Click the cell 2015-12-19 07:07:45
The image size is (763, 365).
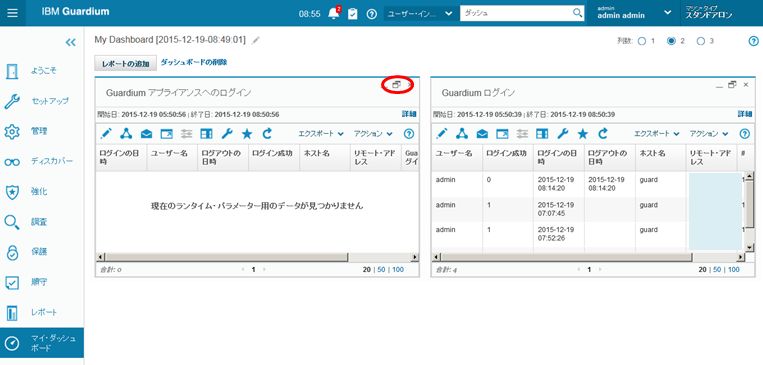pos(559,209)
